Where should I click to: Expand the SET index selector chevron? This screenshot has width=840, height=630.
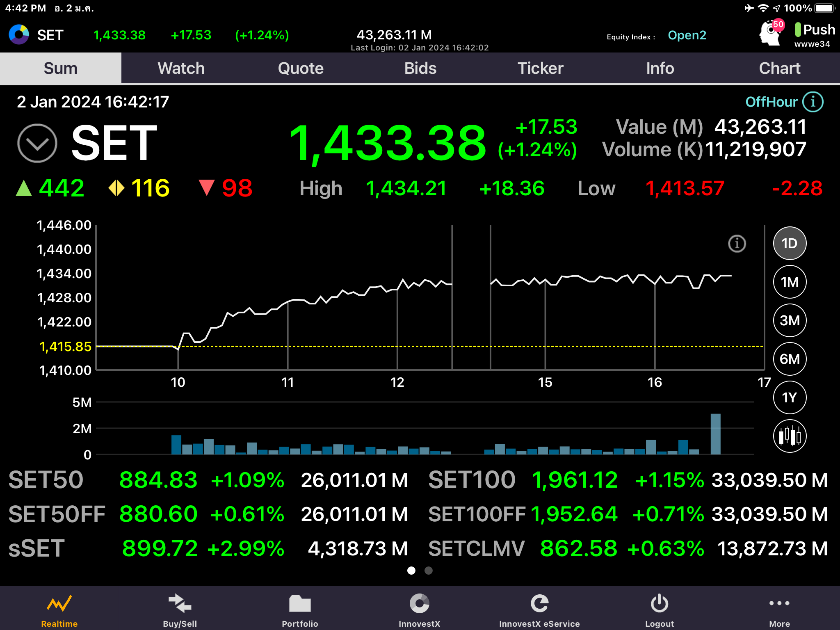pyautogui.click(x=37, y=143)
